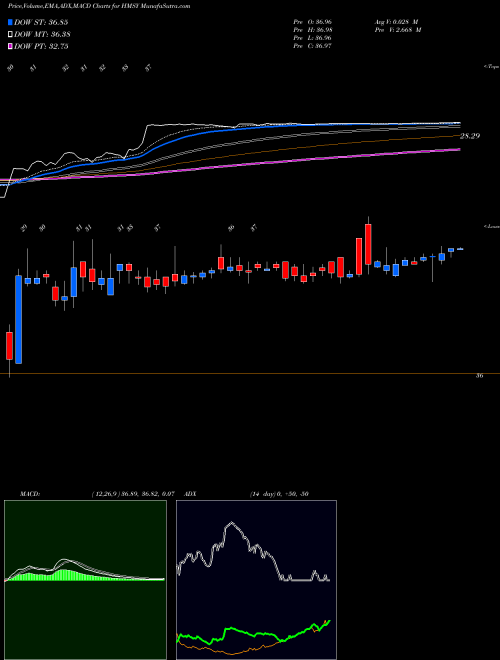
Task: Click the magenta DOW PT legend swatch
Action: click(10, 46)
